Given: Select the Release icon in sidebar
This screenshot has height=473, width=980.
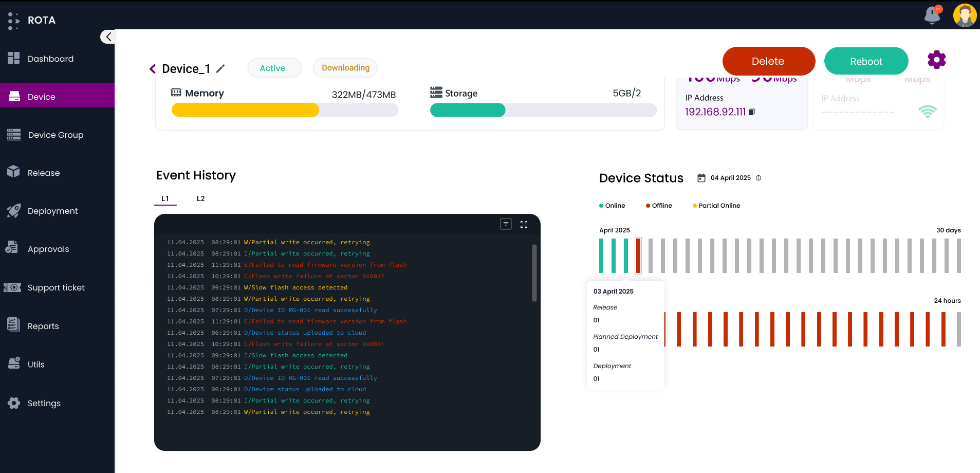Looking at the screenshot, I should pos(44,173).
